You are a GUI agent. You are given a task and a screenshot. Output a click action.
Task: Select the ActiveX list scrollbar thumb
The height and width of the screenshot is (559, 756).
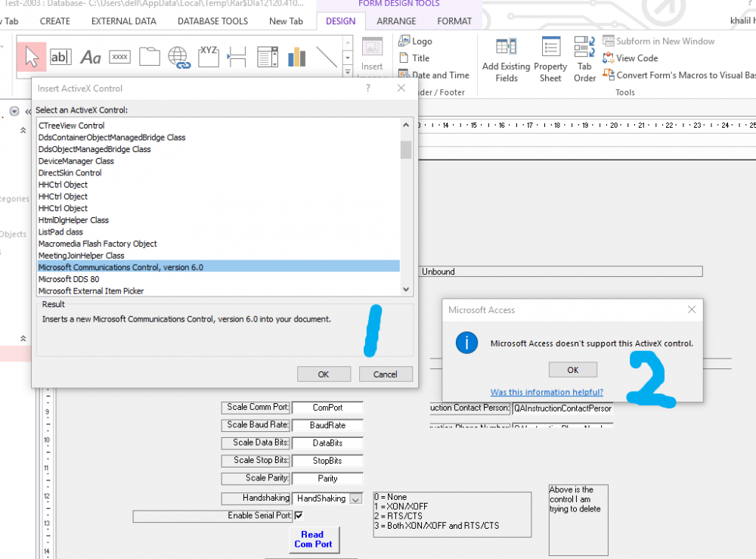(406, 150)
